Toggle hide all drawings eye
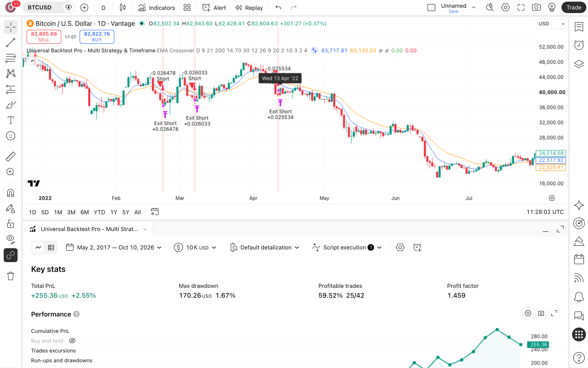This screenshot has height=368, width=588. point(11,239)
